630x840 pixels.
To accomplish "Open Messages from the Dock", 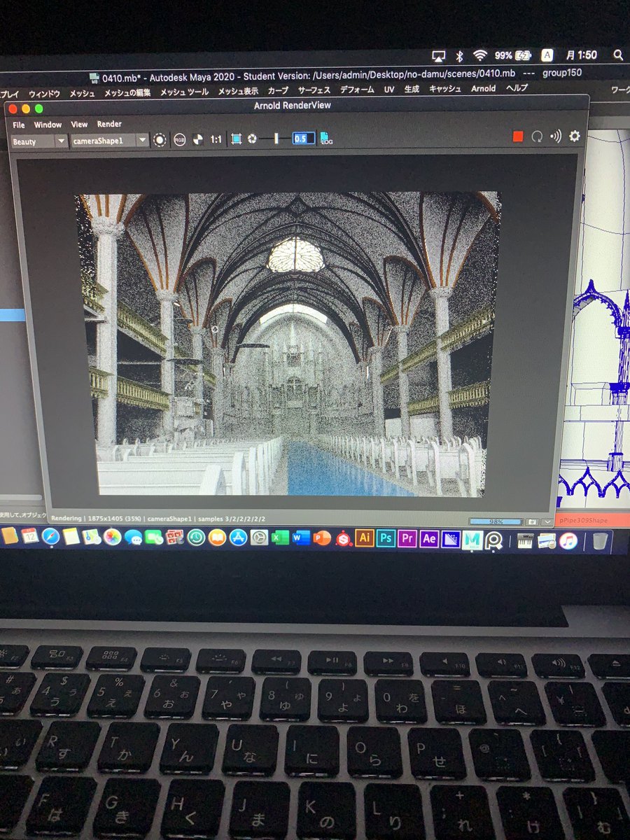I will coord(134,538).
